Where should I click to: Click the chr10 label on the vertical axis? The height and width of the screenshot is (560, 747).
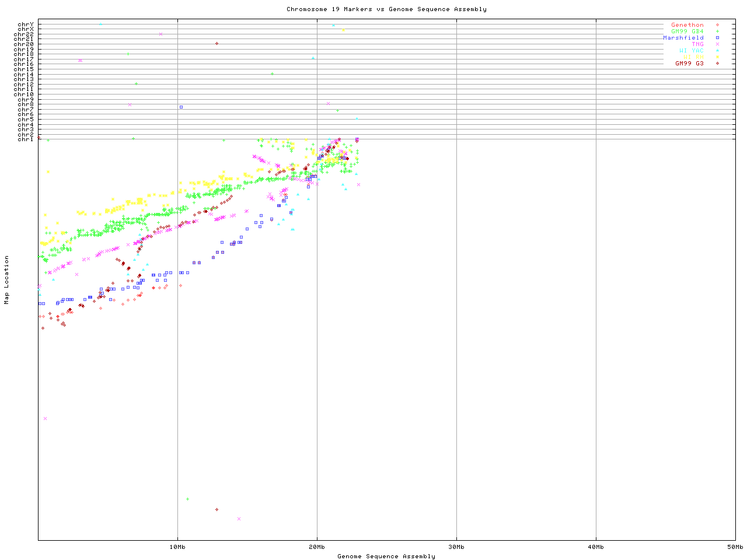24,94
